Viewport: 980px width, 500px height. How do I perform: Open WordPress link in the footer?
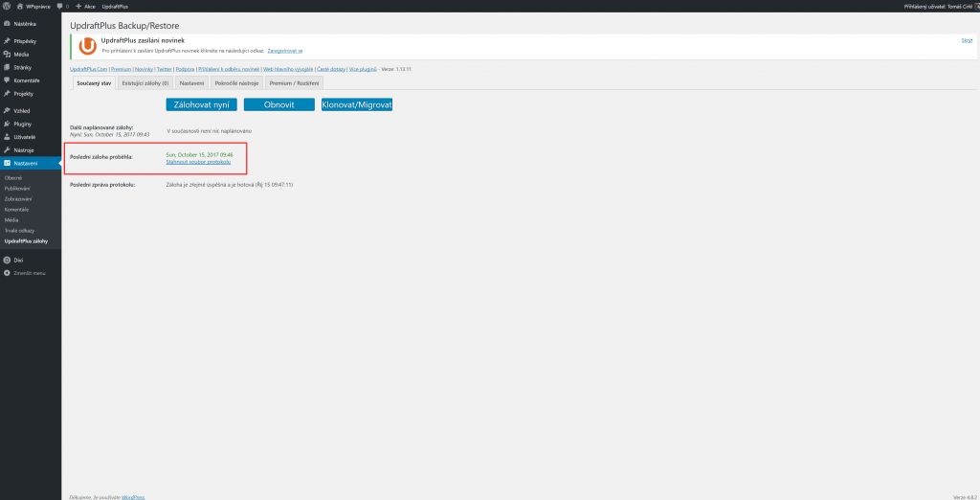133,497
